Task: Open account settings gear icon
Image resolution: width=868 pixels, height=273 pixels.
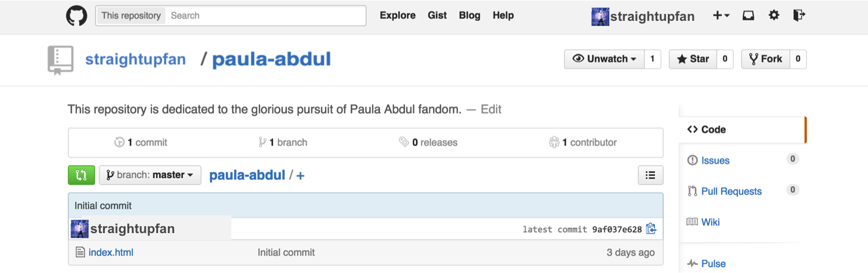Action: coord(774,16)
